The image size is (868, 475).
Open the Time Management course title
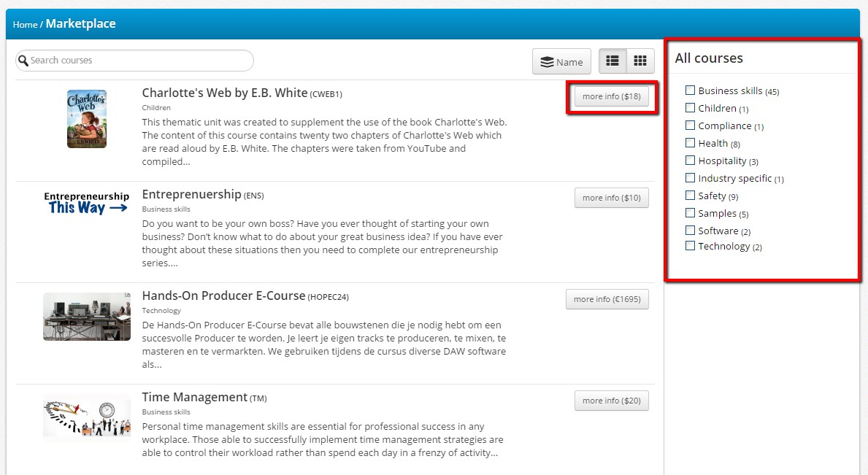point(194,397)
